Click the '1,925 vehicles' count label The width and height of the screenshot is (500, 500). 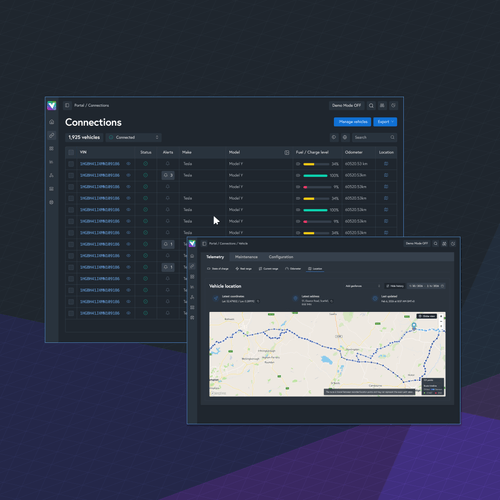(84, 137)
